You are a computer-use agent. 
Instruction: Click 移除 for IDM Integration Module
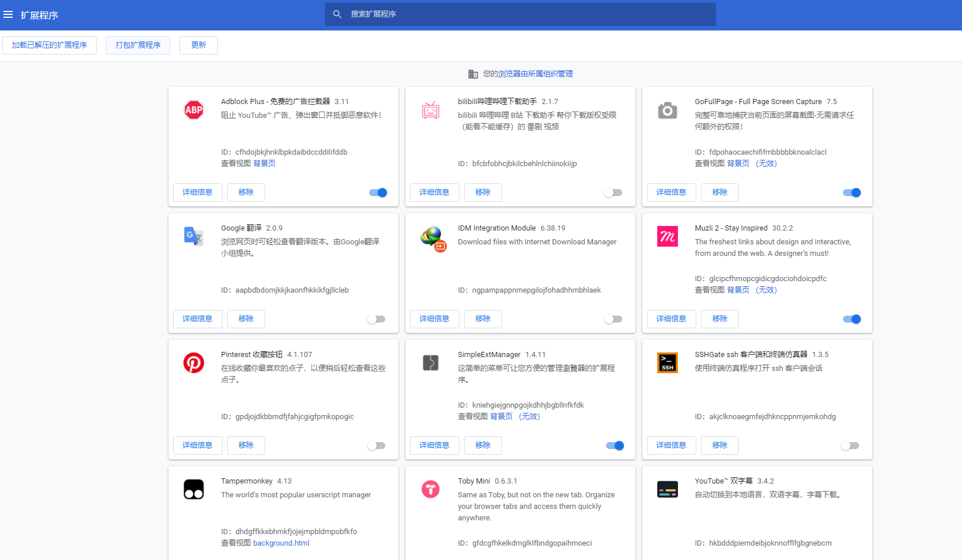tap(483, 319)
